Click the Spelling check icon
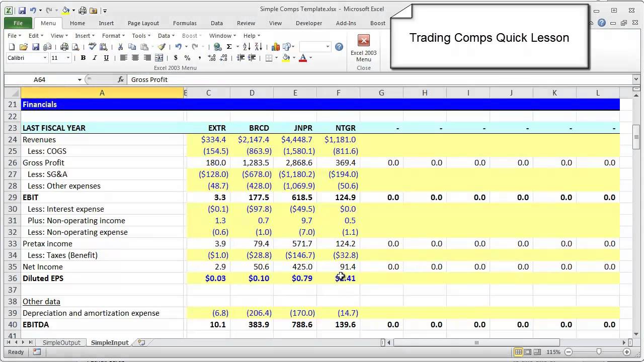Image resolution: width=644 pixels, height=362 pixels. tap(92, 47)
